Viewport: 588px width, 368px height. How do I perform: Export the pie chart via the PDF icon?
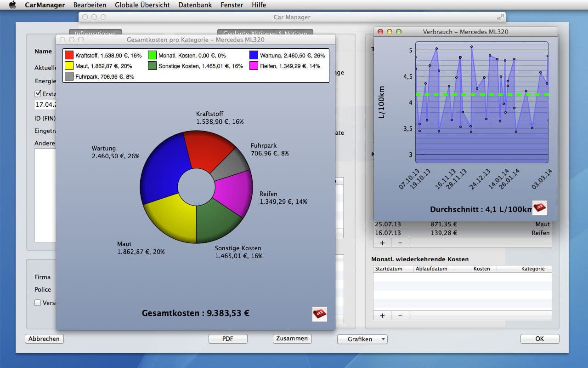[x=320, y=314]
